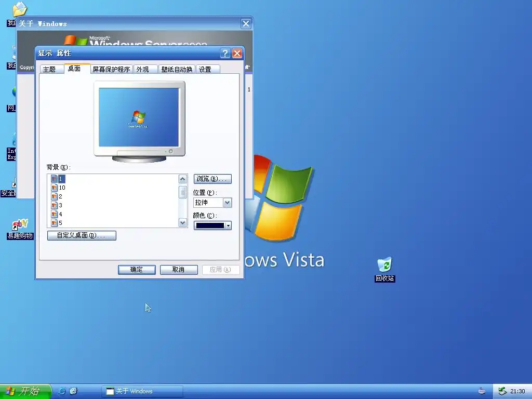Select the top folder desktop icon
Screen dimensions: 532x399
pyautogui.click(x=19, y=9)
